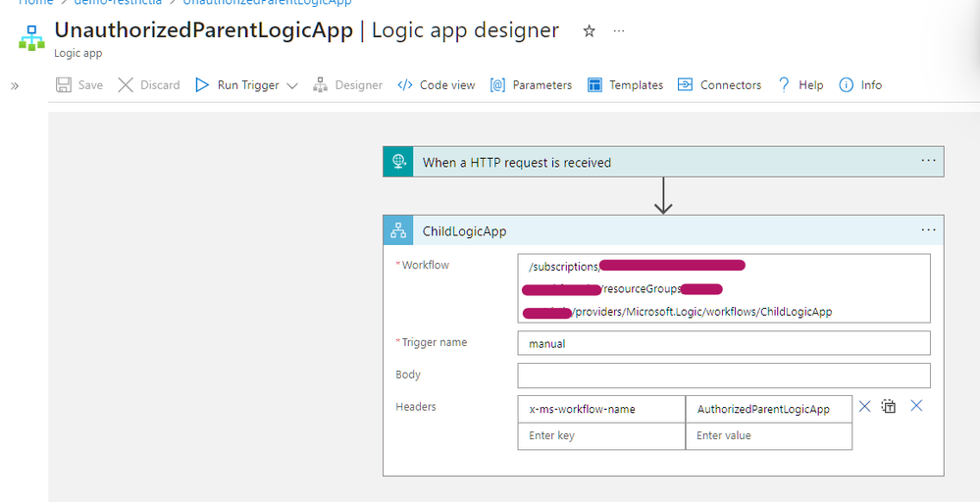Remove the Headers parameter with last X

point(916,406)
